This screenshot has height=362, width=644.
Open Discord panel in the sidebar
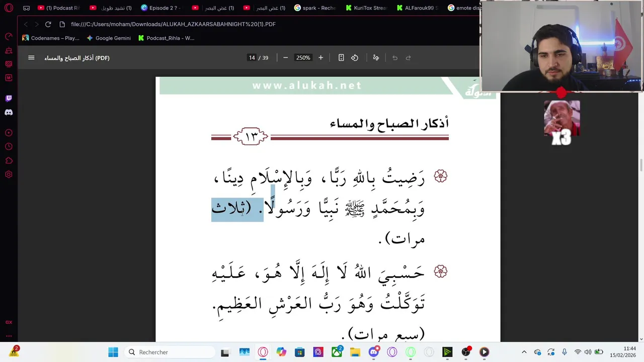[x=9, y=113]
